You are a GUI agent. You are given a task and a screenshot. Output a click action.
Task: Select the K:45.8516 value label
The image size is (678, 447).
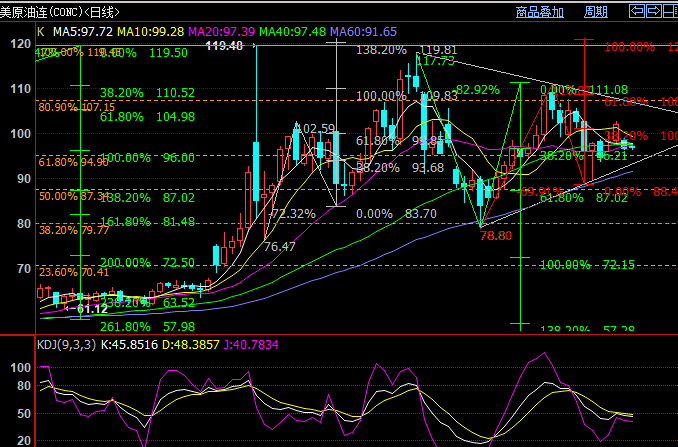pos(129,345)
